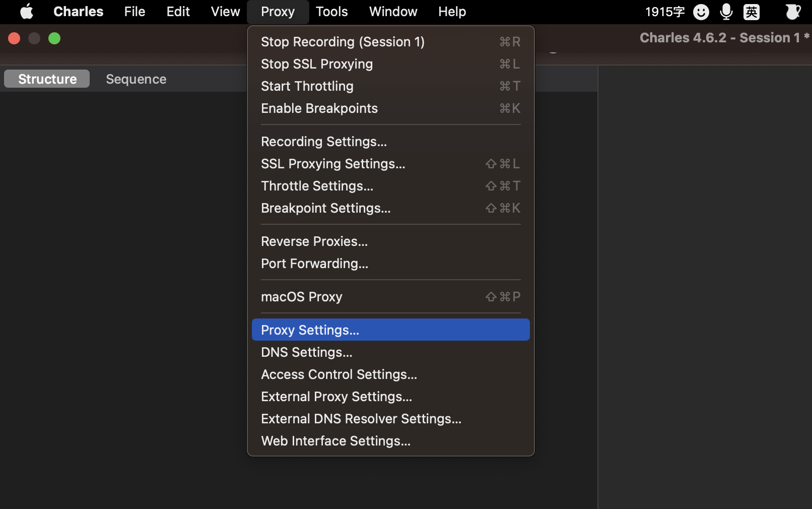Click the Charles pitcher status icon
Viewport: 812px width, 509px height.
coord(793,12)
